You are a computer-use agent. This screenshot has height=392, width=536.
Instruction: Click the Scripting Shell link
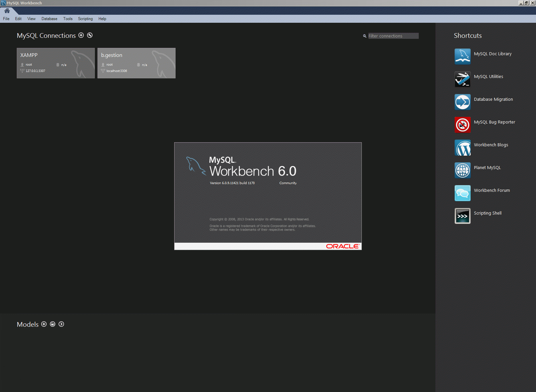488,213
